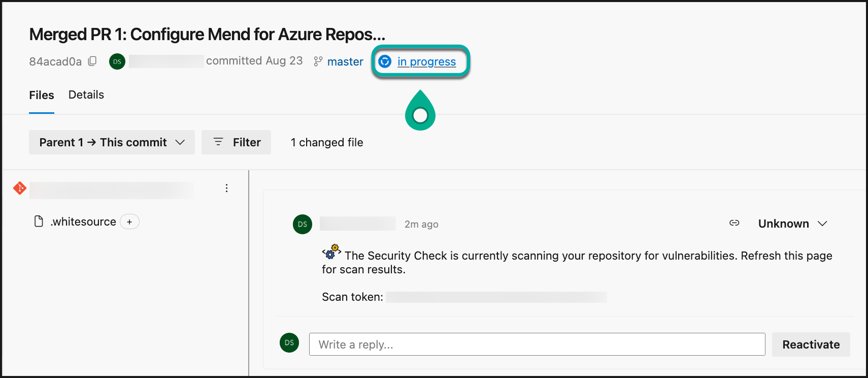
Task: Open the three-dot more options menu
Action: [x=226, y=188]
